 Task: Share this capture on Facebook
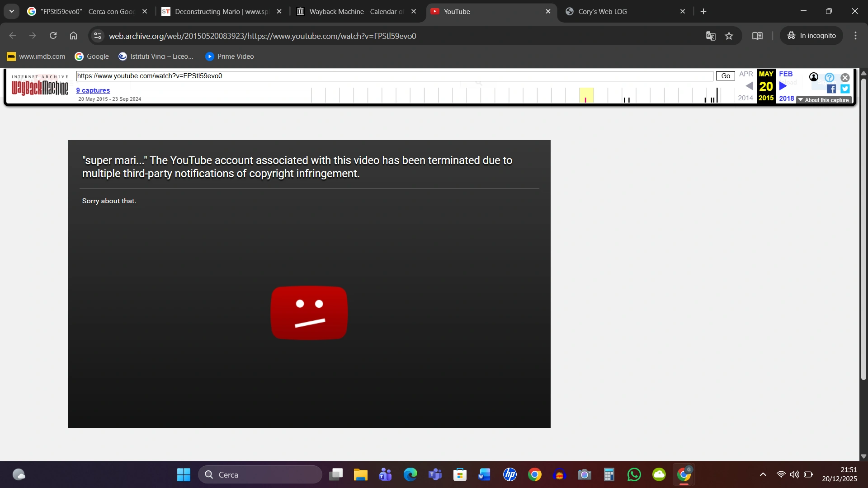point(831,89)
